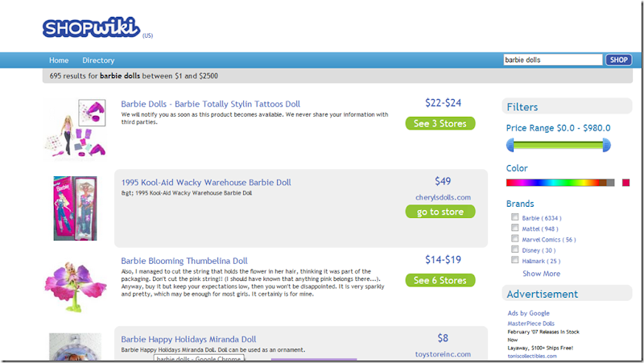
Task: Select the pink-red color swatch
Action: [626, 183]
